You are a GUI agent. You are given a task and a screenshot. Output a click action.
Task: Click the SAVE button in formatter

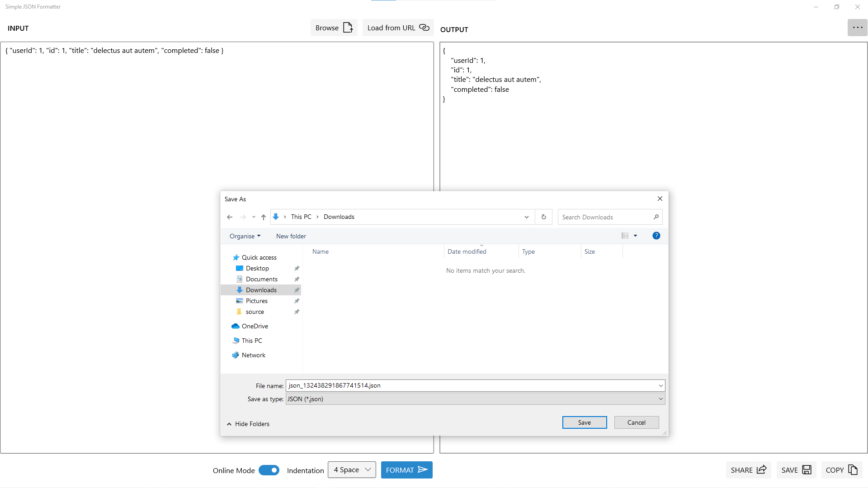(796, 470)
